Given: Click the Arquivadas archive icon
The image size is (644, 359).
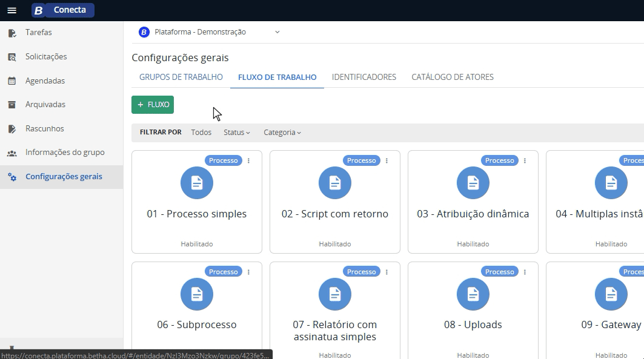Looking at the screenshot, I should (x=12, y=105).
